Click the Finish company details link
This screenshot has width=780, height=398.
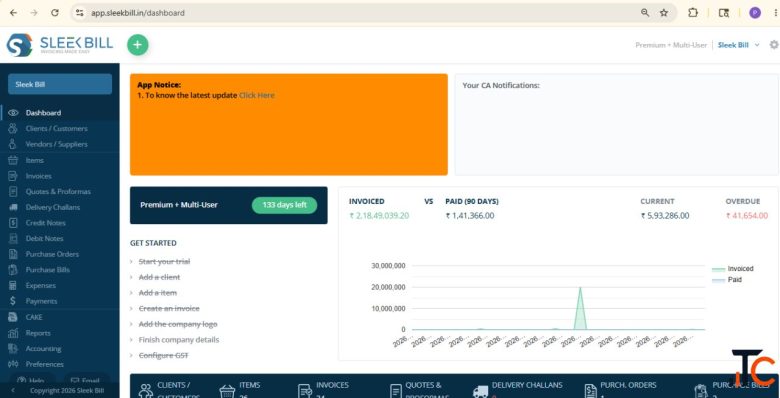(179, 340)
